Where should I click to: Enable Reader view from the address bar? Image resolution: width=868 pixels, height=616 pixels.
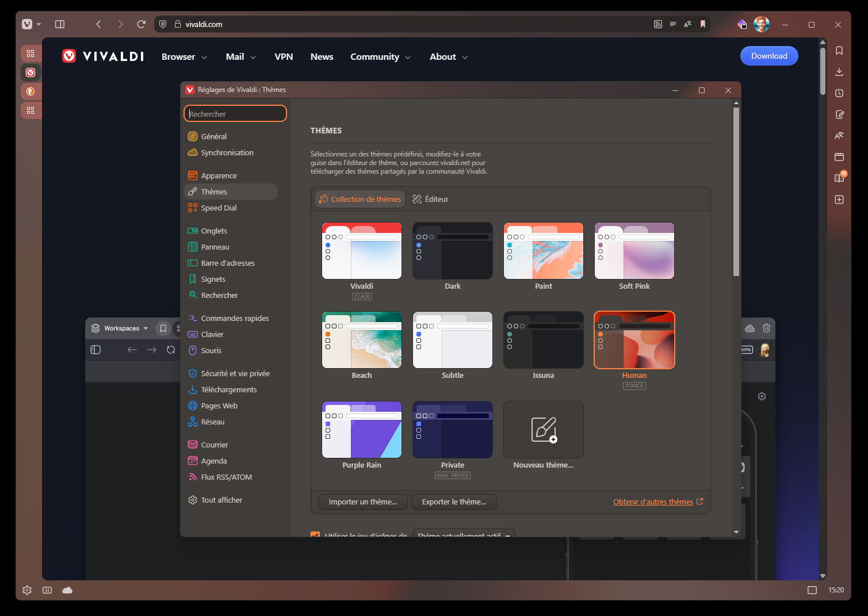[x=673, y=24]
